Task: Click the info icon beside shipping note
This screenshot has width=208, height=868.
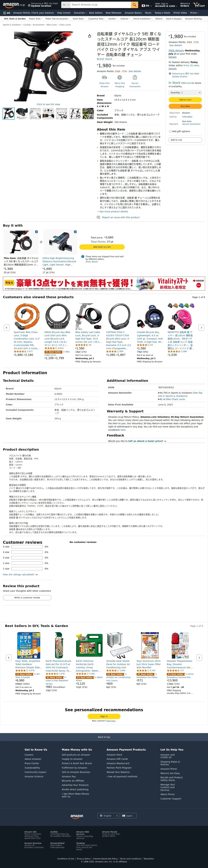Action: pos(83,256)
